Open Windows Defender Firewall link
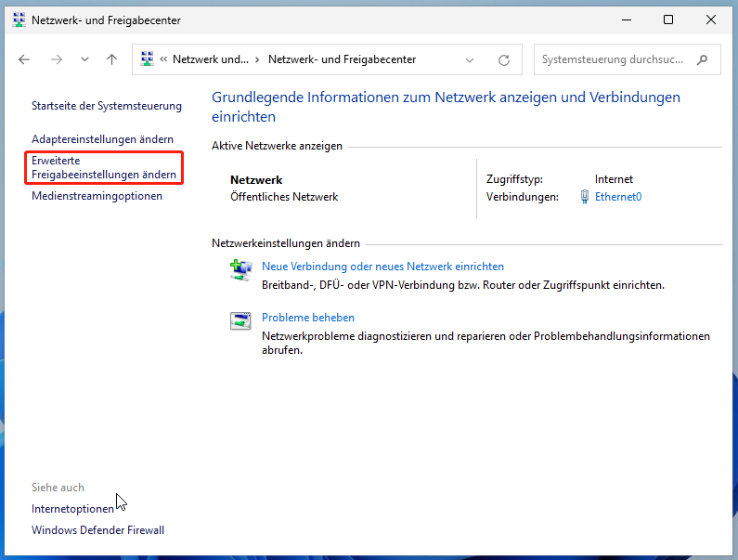Screen dimensions: 738x560 pos(97,530)
